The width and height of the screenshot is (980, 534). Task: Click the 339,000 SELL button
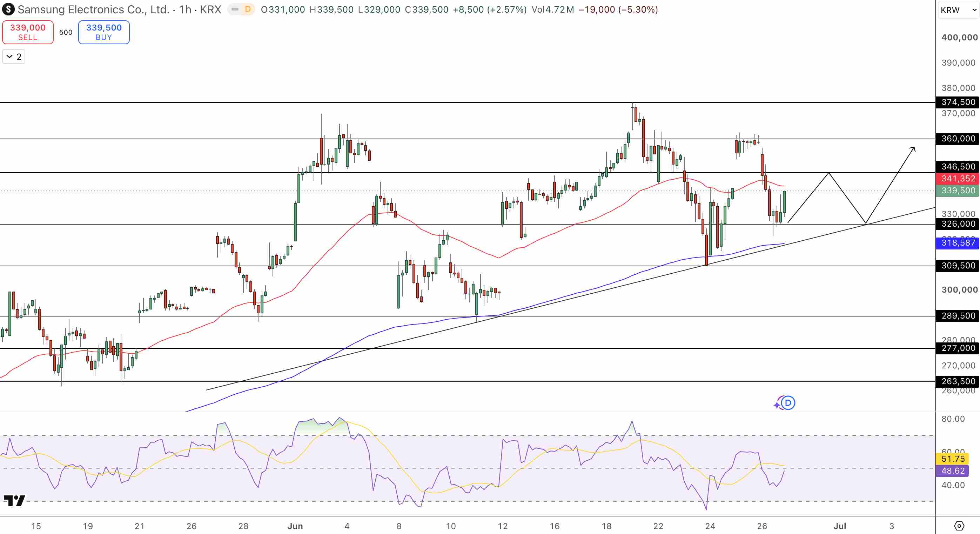point(28,32)
